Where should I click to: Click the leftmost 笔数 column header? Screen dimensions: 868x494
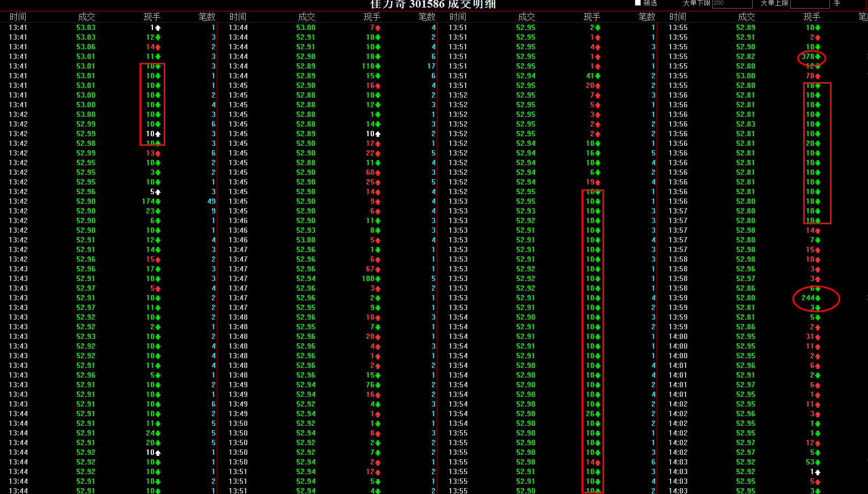coord(207,17)
